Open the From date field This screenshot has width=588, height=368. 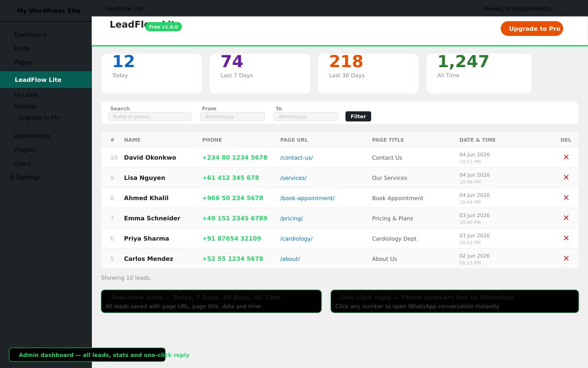pyautogui.click(x=232, y=116)
